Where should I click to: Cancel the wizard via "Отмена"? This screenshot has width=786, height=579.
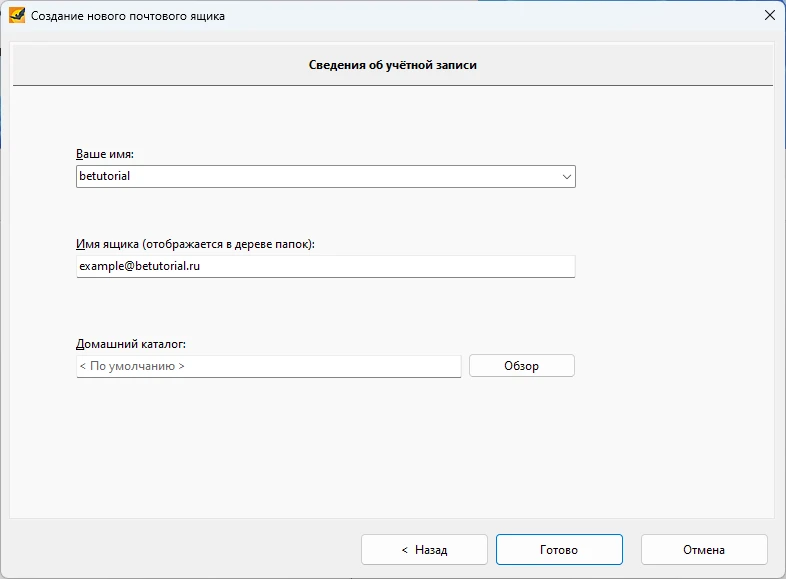(704, 549)
